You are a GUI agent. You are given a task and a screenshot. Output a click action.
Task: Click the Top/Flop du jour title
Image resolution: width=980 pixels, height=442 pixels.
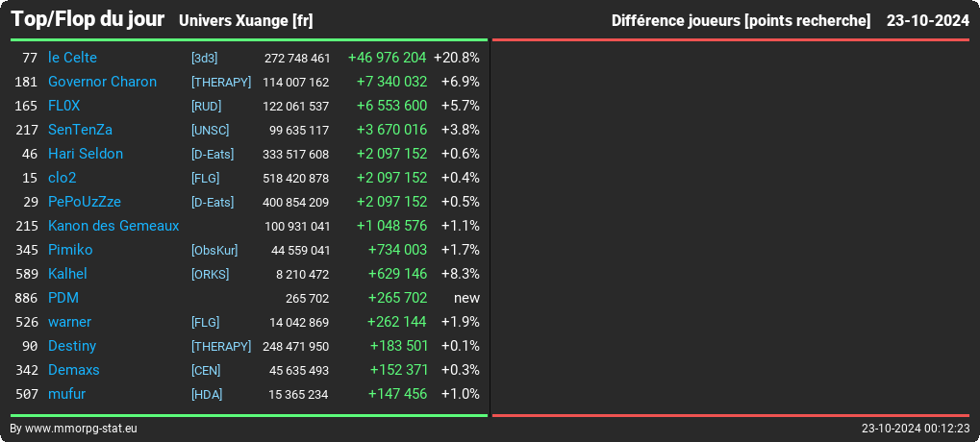pos(88,19)
